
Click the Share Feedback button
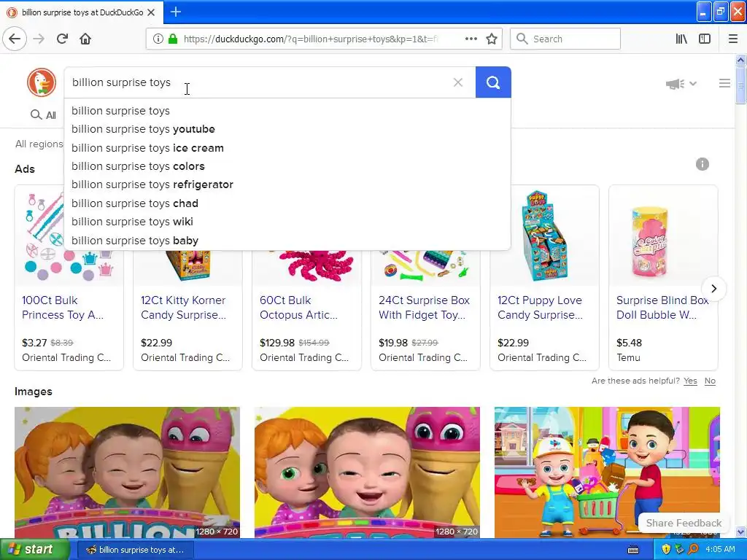pos(684,523)
